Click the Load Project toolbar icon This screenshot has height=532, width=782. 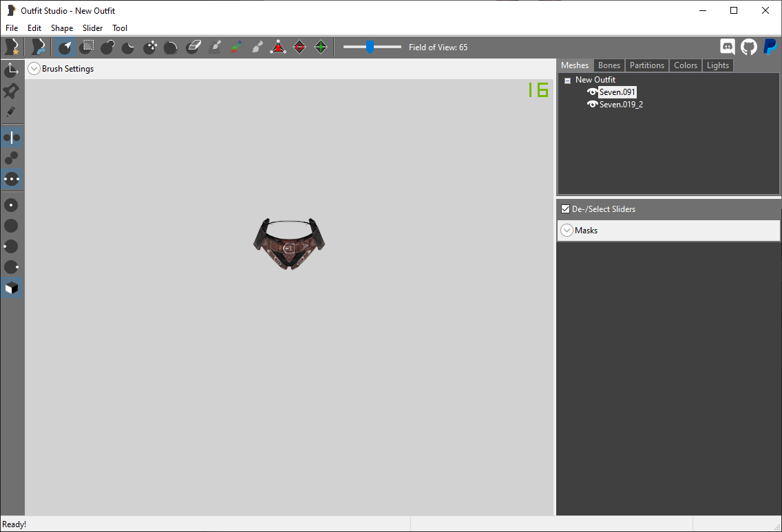pos(38,47)
